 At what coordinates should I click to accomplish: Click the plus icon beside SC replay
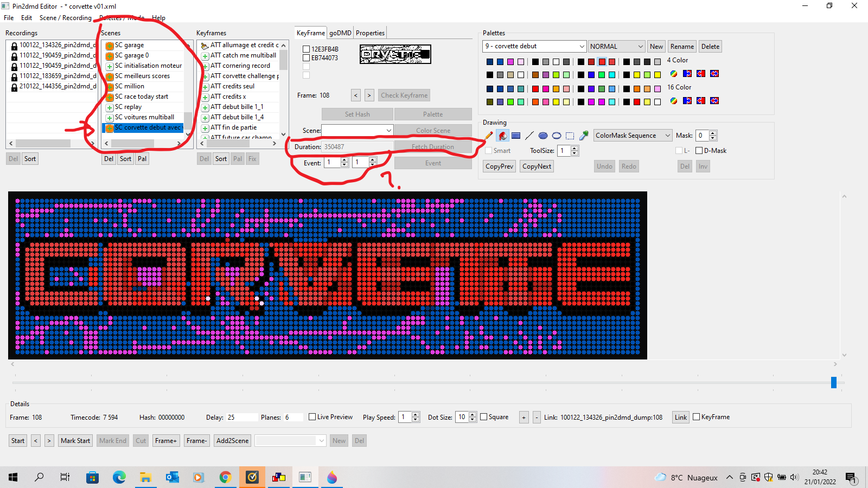(x=110, y=107)
